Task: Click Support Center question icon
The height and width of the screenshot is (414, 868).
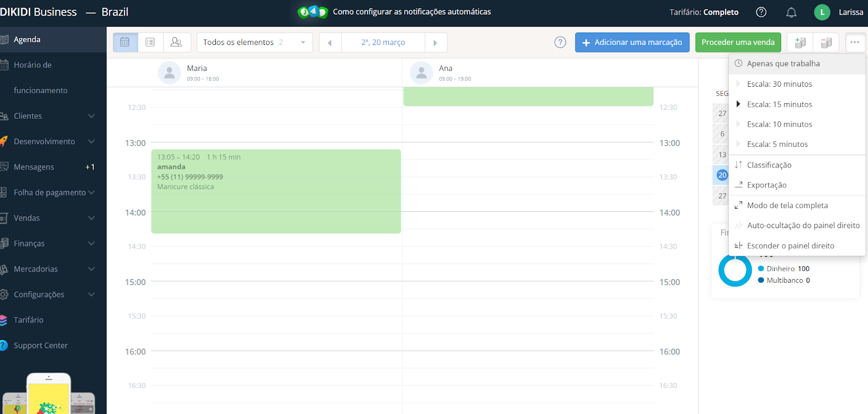Action: tap(3, 345)
